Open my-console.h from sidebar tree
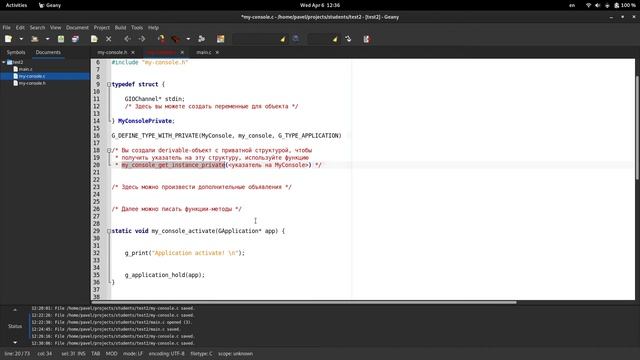The height and width of the screenshot is (360, 640). pos(32,83)
